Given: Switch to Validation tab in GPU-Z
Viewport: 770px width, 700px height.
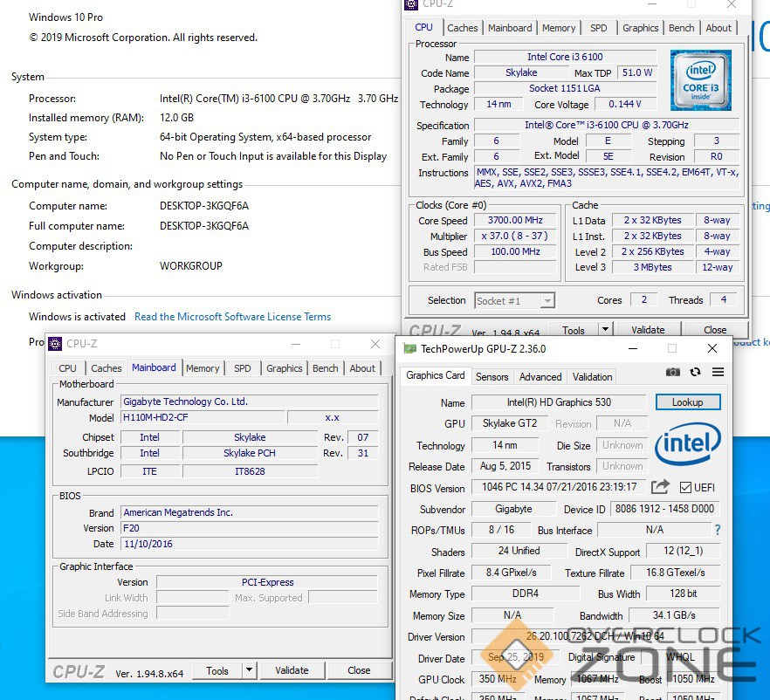Looking at the screenshot, I should coord(592,377).
